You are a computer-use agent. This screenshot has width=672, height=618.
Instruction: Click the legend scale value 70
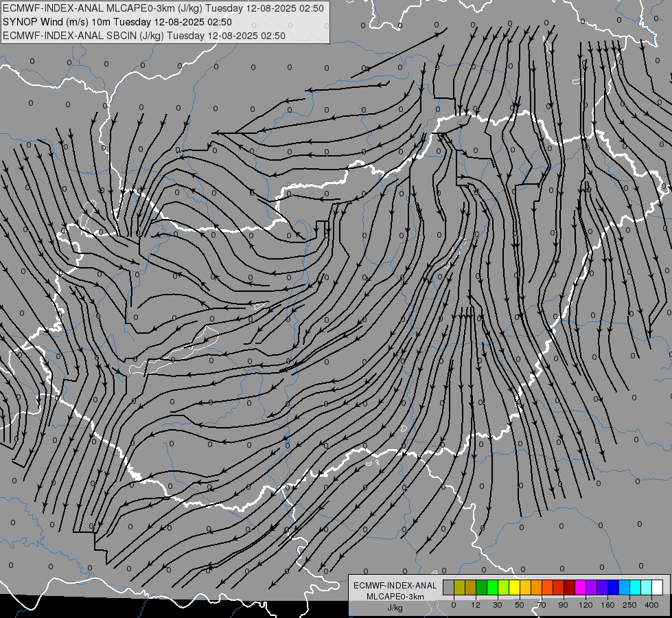[542, 605]
